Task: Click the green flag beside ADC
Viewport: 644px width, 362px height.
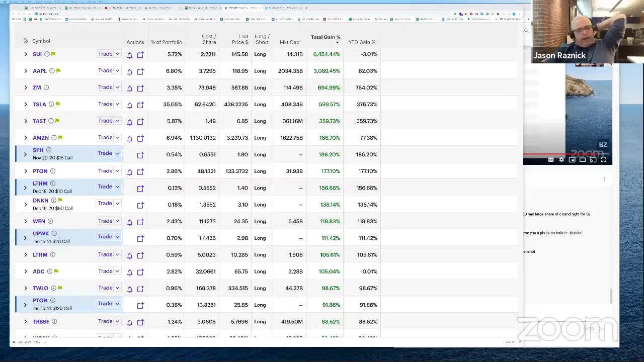Action: (x=56, y=271)
